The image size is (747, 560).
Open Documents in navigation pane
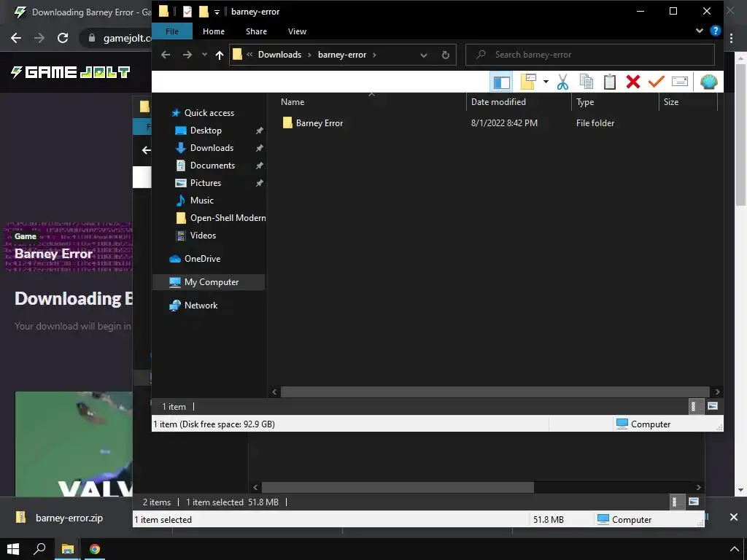click(x=212, y=166)
